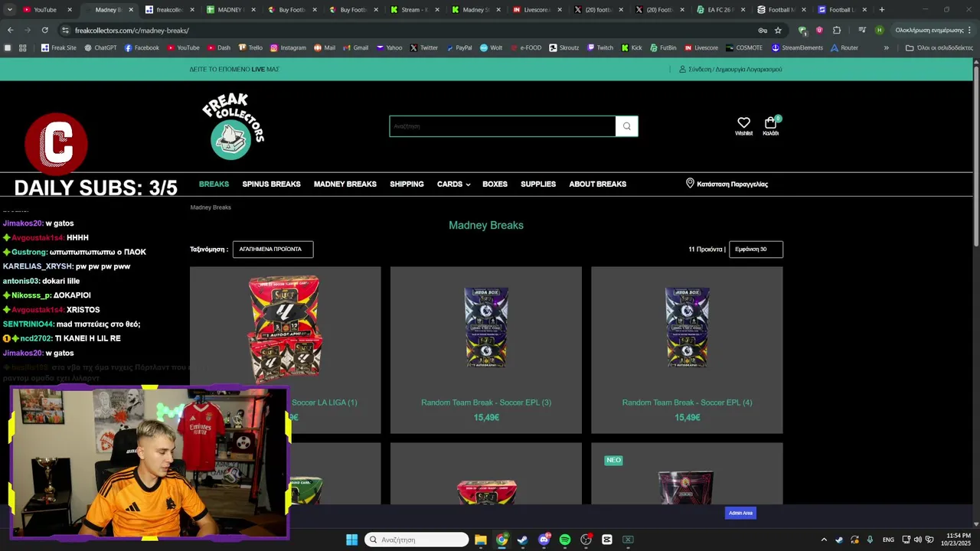
Task: Click the Admin Area button
Action: (740, 513)
